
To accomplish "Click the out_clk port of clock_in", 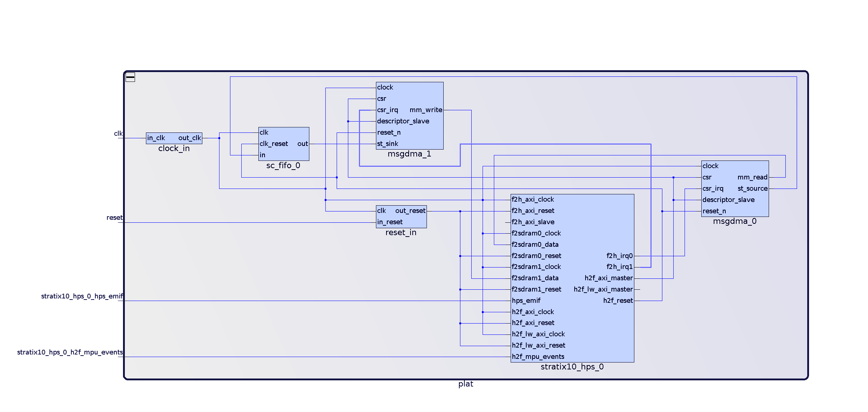I will [190, 138].
